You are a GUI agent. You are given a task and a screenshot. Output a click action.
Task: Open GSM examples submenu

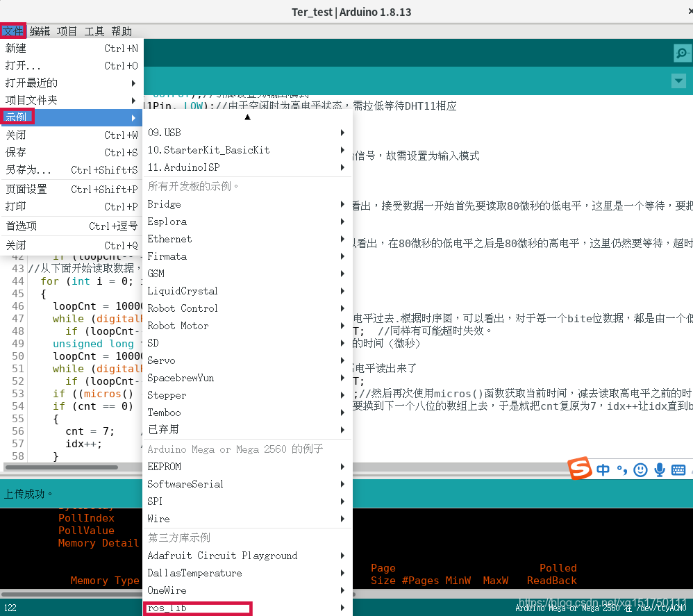tap(247, 274)
